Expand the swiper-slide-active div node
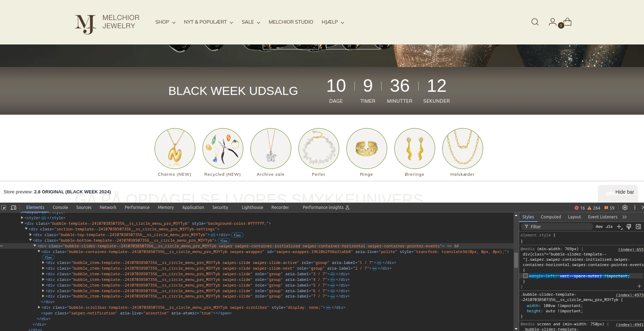Image resolution: width=644 pixels, height=331 pixels. [43, 263]
